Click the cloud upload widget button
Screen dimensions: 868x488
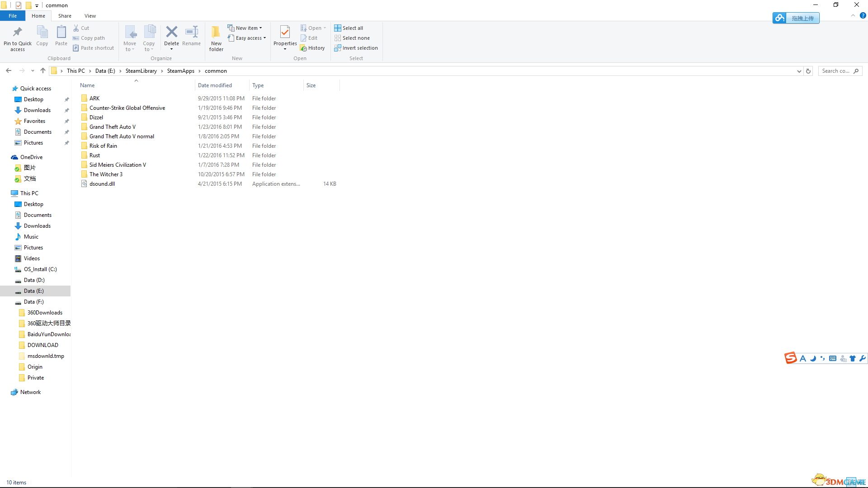pyautogui.click(x=796, y=18)
